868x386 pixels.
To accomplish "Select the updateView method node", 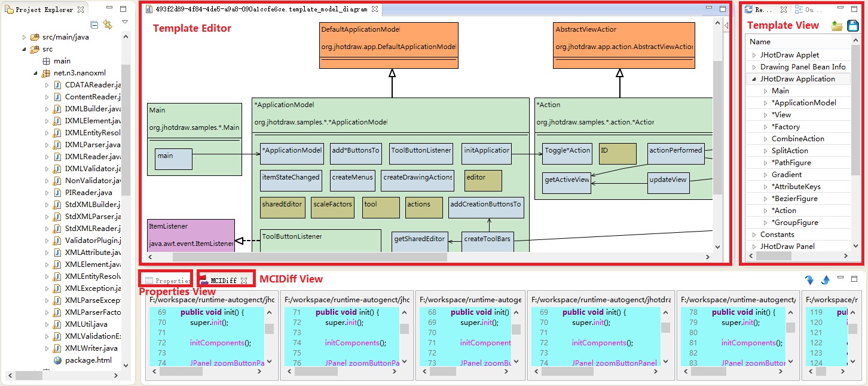I will [x=668, y=183].
